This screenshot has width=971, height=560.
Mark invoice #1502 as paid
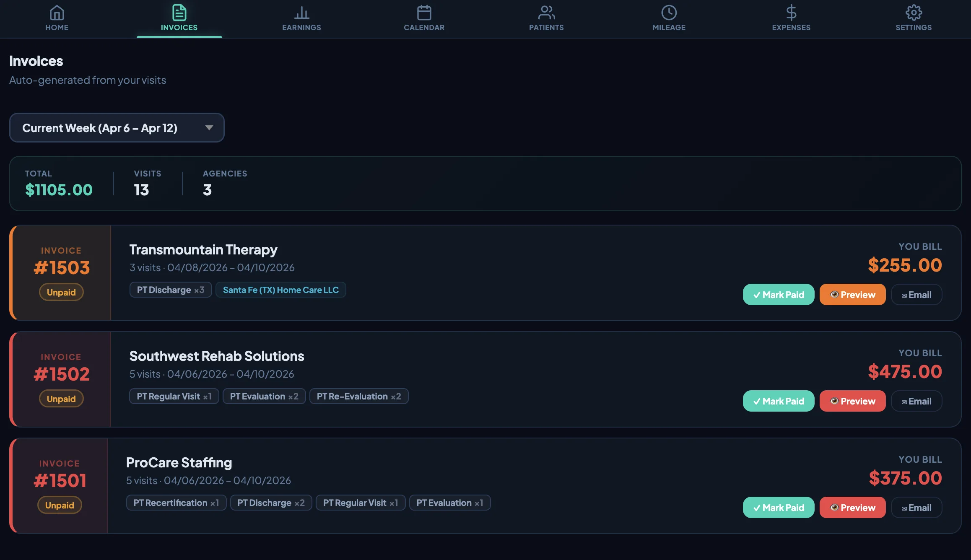(x=779, y=401)
